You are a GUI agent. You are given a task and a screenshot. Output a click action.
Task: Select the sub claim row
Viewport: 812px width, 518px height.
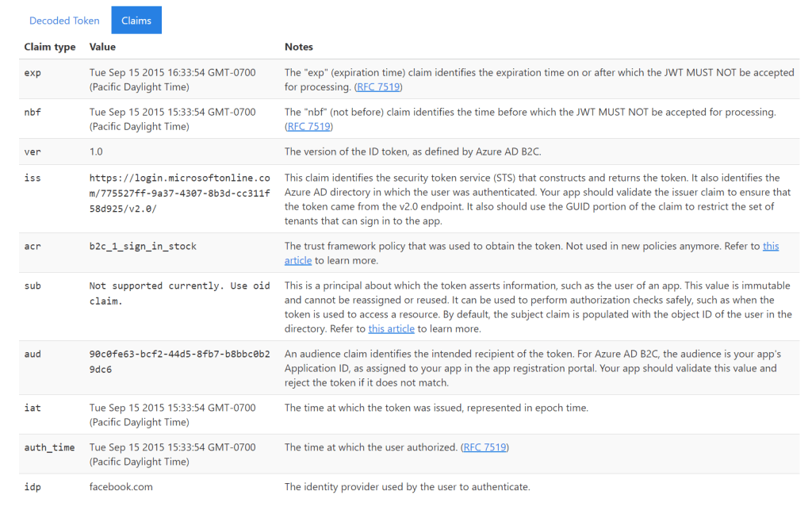[x=33, y=286]
